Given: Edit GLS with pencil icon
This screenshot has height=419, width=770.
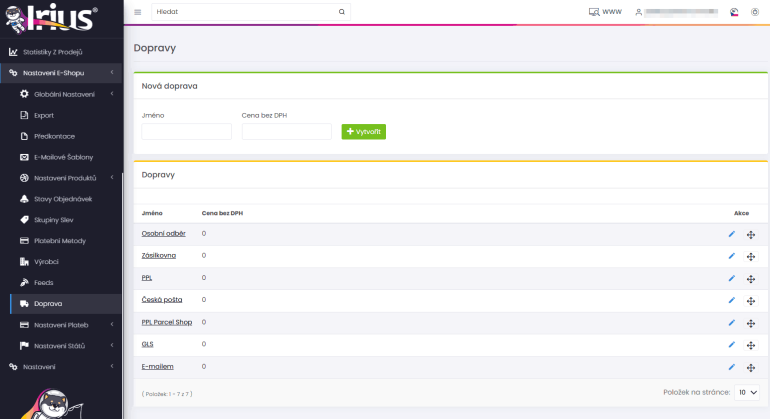Looking at the screenshot, I should [x=732, y=345].
